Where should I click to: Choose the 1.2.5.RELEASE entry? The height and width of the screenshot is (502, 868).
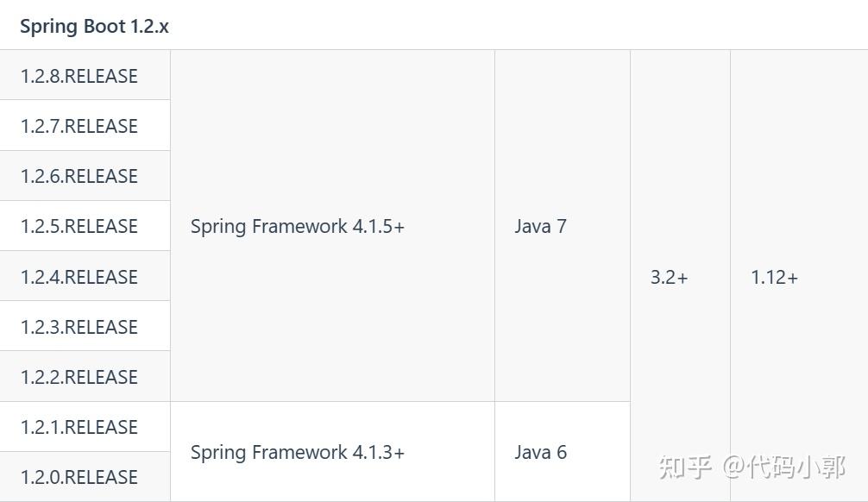click(x=85, y=226)
